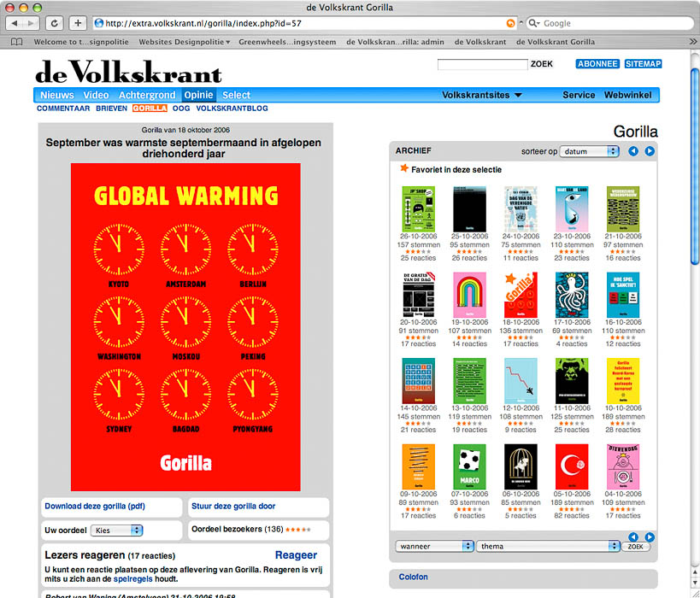Image resolution: width=700 pixels, height=598 pixels.
Task: Open the 06-10-2006 birdcage thumbnail
Action: tap(521, 466)
